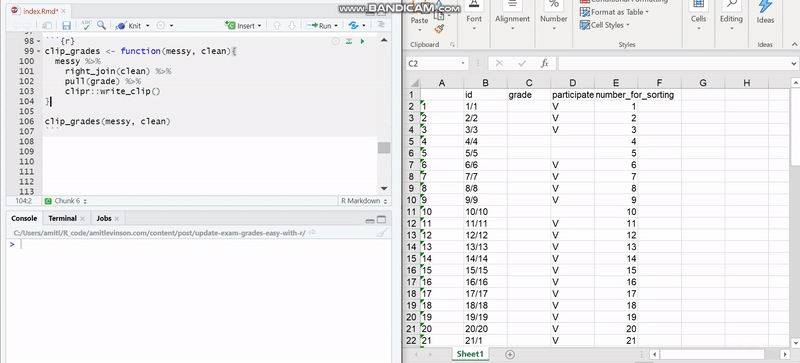Screen dimensions: 800x363
Task: Minimize the console pane
Action: [x=370, y=220]
